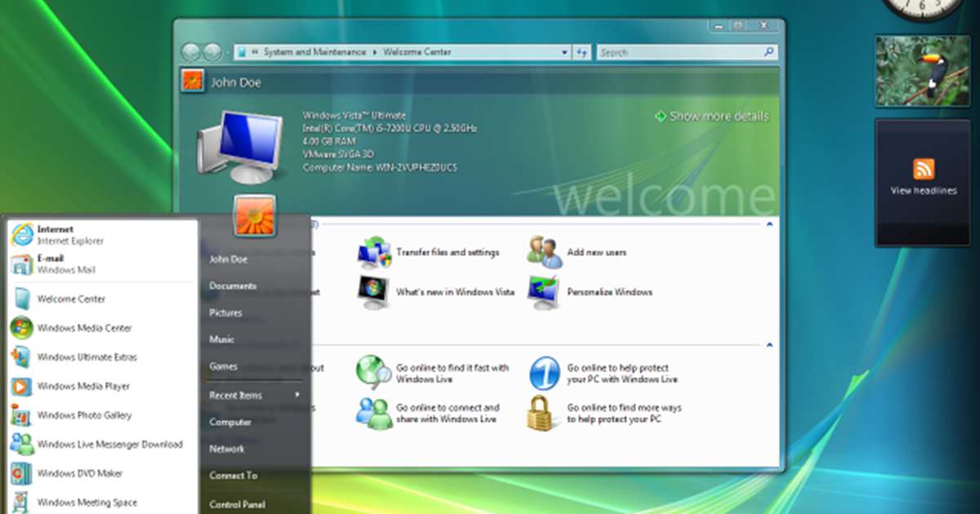Collapse the Offers from Microsoft section
The height and width of the screenshot is (514, 980).
coord(768,345)
